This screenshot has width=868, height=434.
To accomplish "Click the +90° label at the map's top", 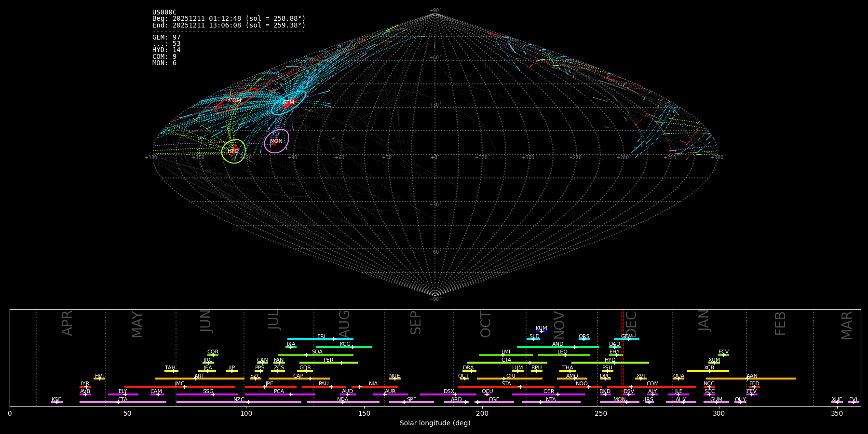I will [x=435, y=11].
